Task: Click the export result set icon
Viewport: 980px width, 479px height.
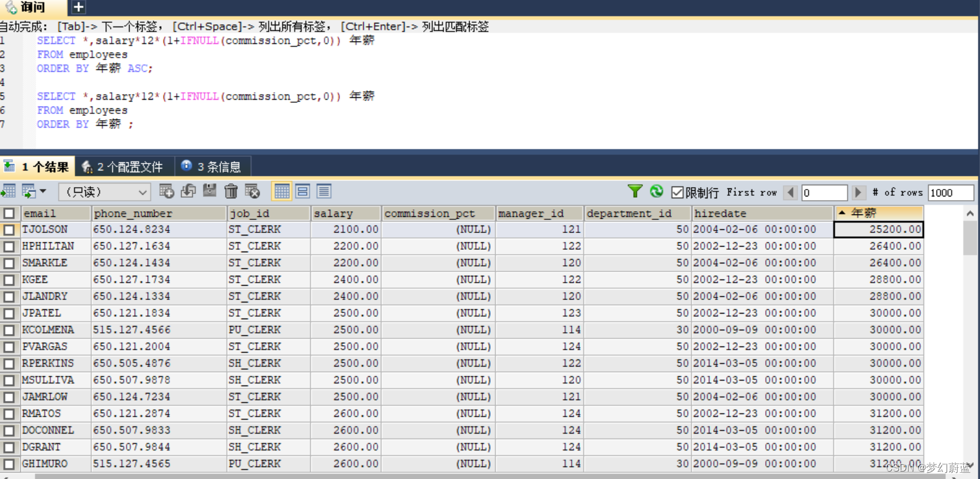Action: 8,191
